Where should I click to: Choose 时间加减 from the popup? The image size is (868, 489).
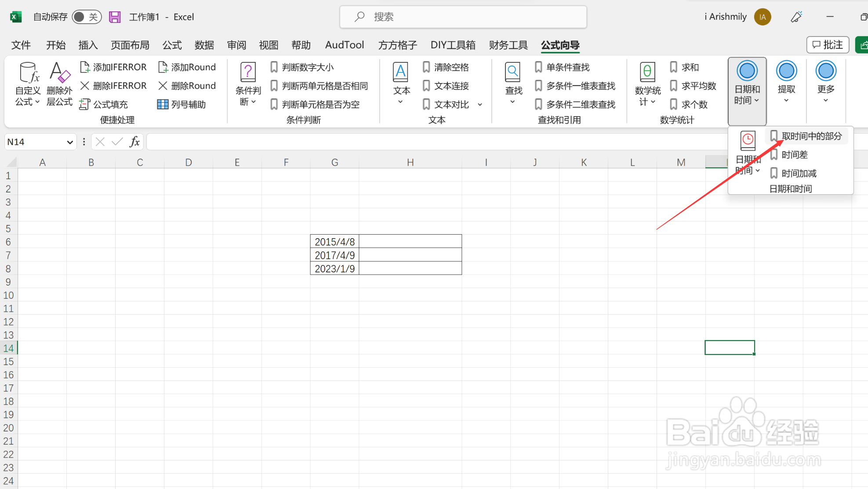coord(794,173)
